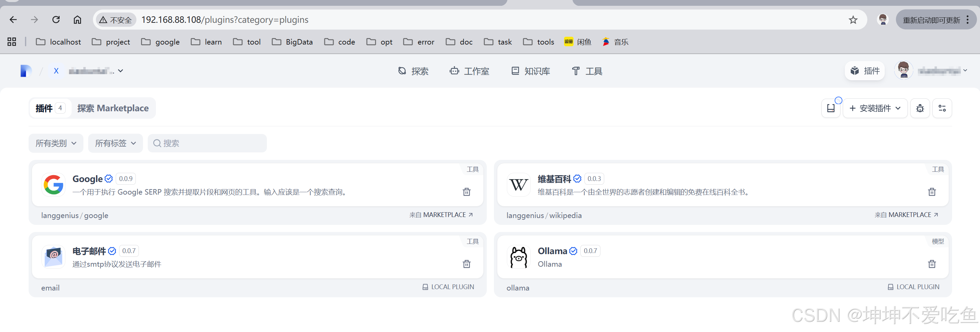
Task: Open 工作室 in top navigation
Action: tap(469, 71)
